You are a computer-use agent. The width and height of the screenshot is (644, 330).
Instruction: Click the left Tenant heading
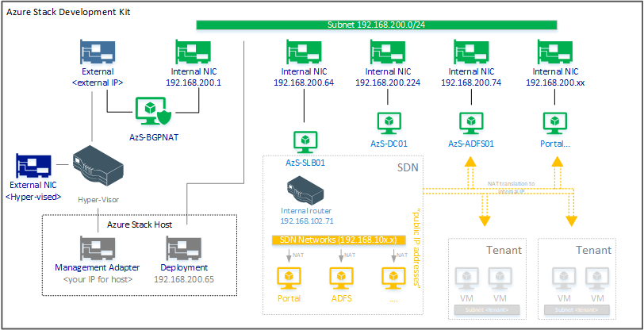pos(504,249)
